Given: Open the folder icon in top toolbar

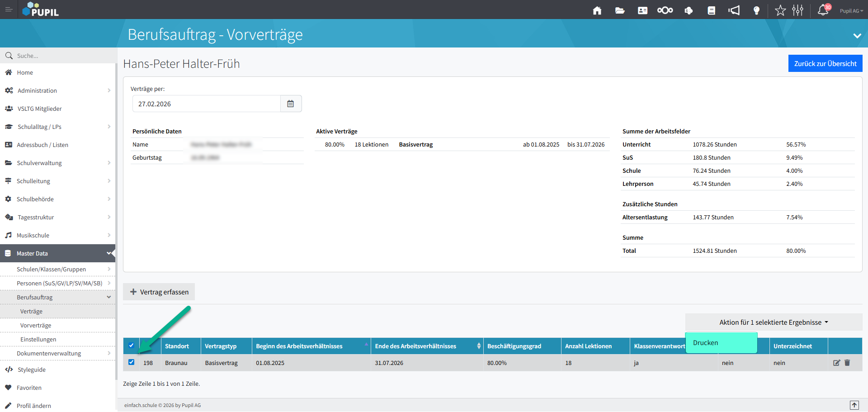Looking at the screenshot, I should pos(620,10).
